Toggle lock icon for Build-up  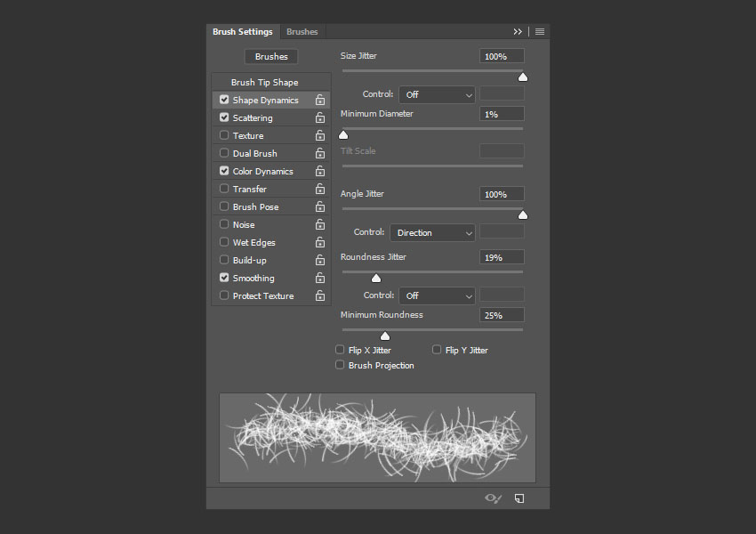click(x=320, y=261)
